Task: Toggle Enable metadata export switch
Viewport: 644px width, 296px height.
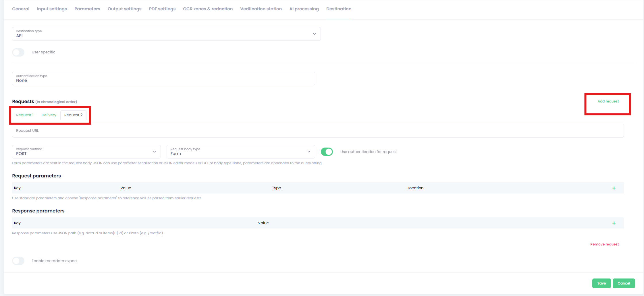Action: 18,261
